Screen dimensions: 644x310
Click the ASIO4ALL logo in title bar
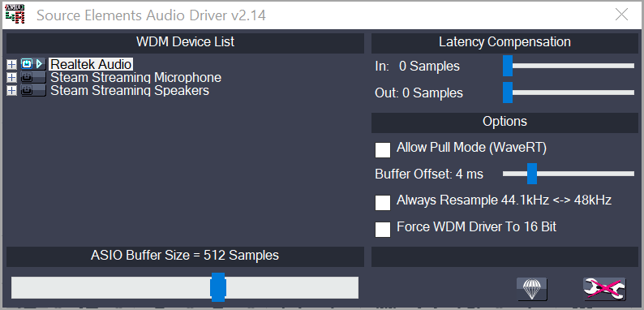point(15,14)
